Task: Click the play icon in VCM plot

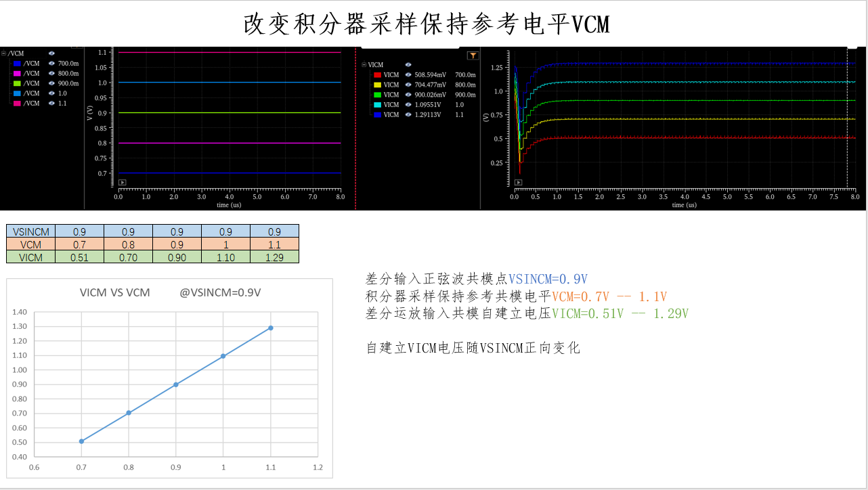Action: point(123,182)
